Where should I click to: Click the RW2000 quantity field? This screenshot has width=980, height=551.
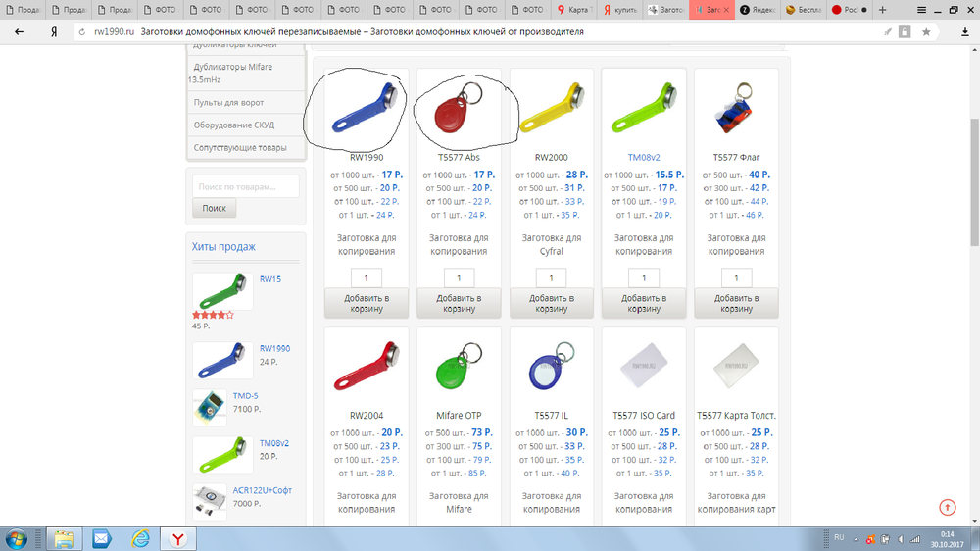pyautogui.click(x=551, y=277)
